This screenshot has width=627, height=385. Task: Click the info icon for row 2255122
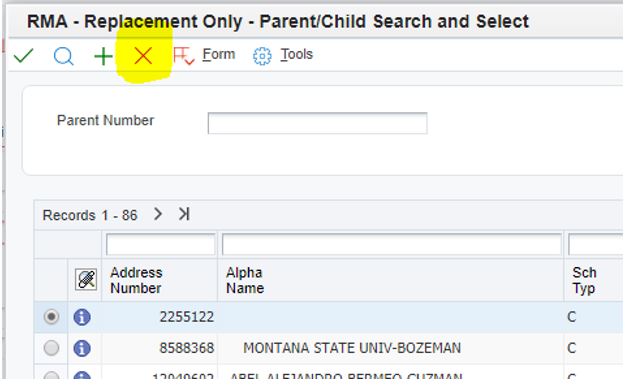tap(82, 317)
